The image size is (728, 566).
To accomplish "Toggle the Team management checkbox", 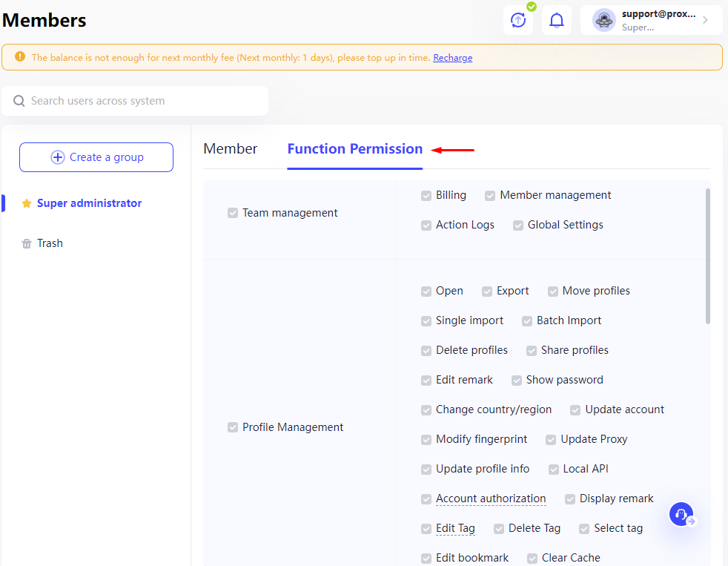I will [x=233, y=213].
